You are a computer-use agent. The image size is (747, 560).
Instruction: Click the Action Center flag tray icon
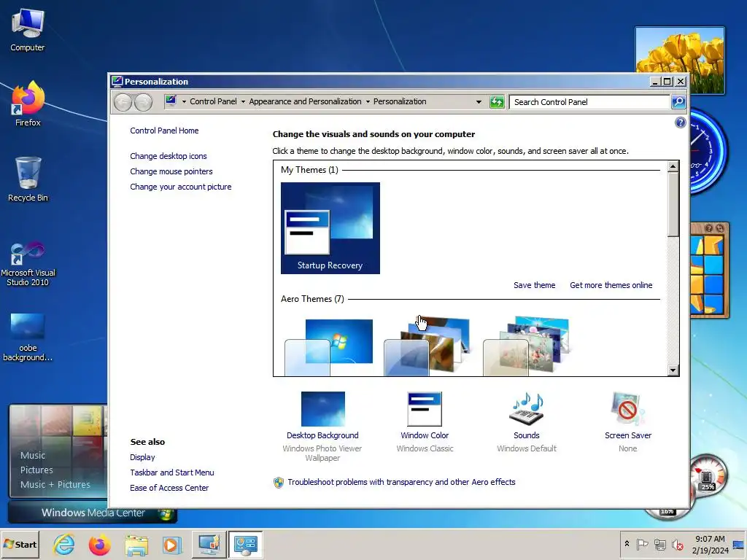pos(642,544)
